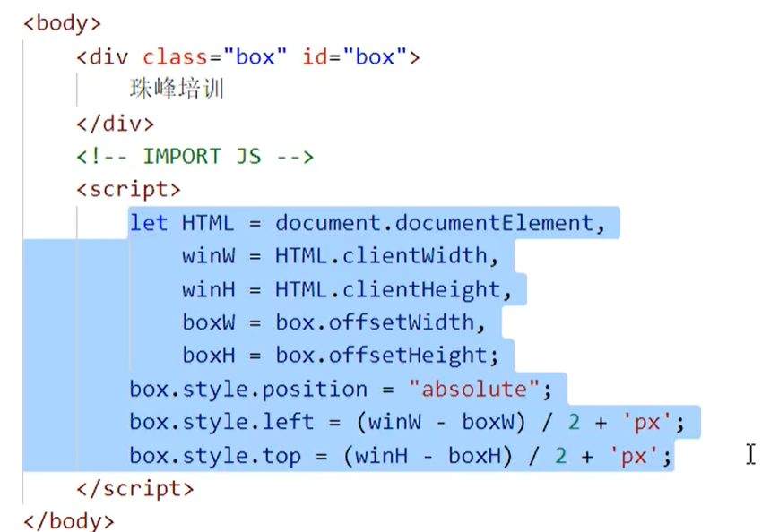Click the closing </body> tag
This screenshot has width=770, height=532.
[69, 521]
